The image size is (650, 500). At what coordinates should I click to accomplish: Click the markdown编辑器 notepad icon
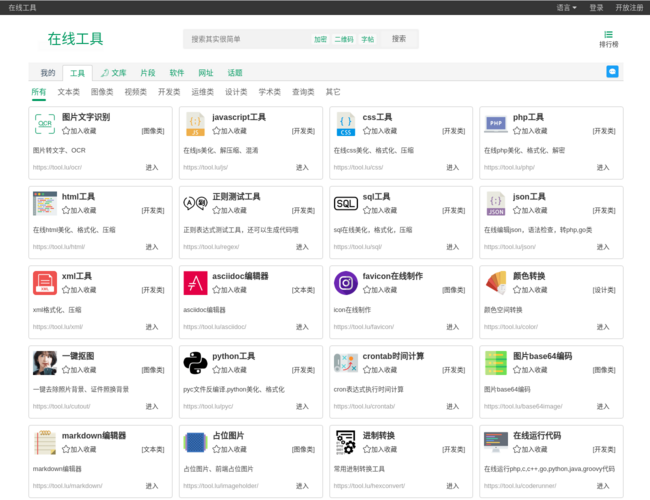(45, 442)
